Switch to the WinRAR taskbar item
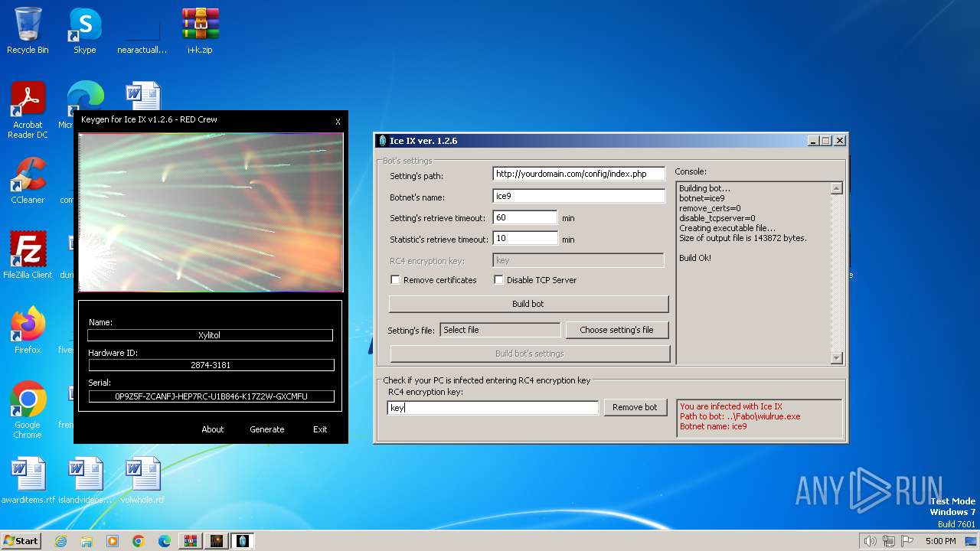 191,541
